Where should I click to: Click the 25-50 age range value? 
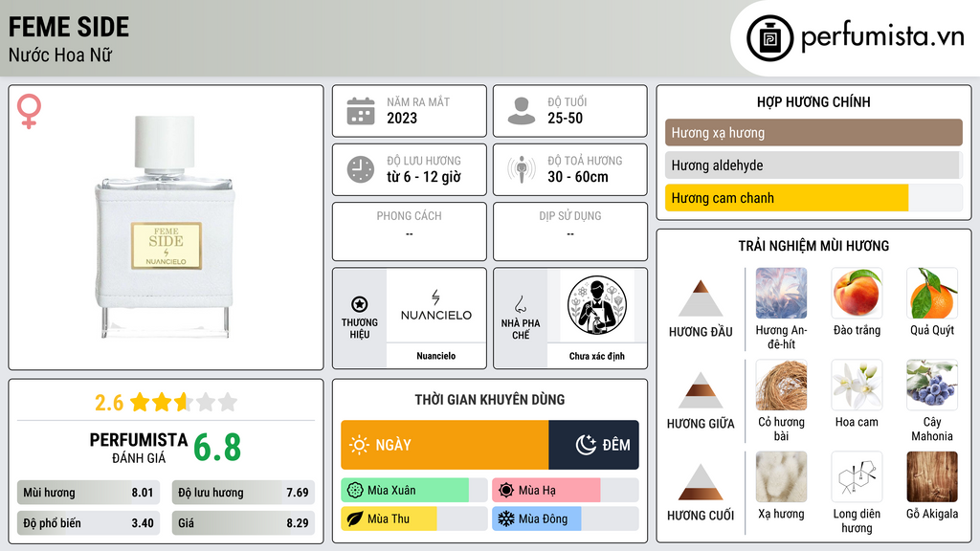coord(565,118)
